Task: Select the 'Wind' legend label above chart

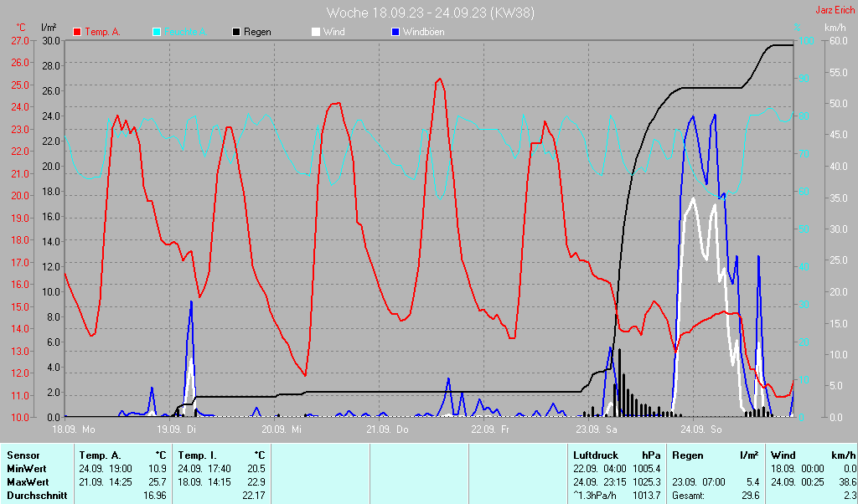Action: pyautogui.click(x=333, y=32)
